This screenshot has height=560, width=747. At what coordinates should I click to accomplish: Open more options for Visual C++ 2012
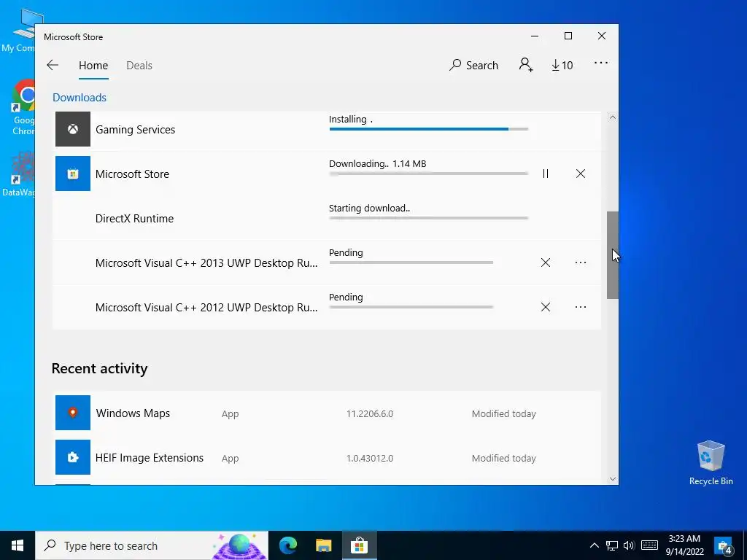pyautogui.click(x=580, y=307)
